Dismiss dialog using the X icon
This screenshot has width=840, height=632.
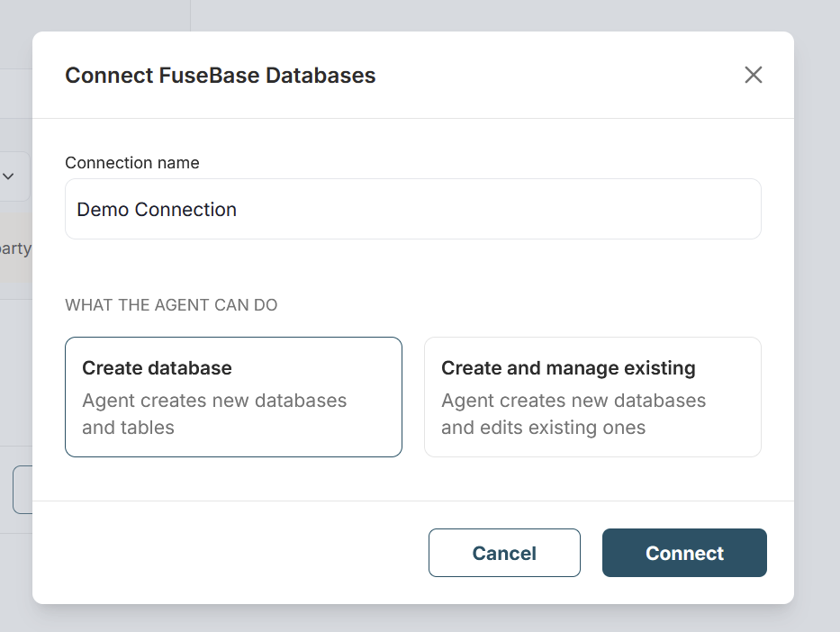(x=754, y=75)
